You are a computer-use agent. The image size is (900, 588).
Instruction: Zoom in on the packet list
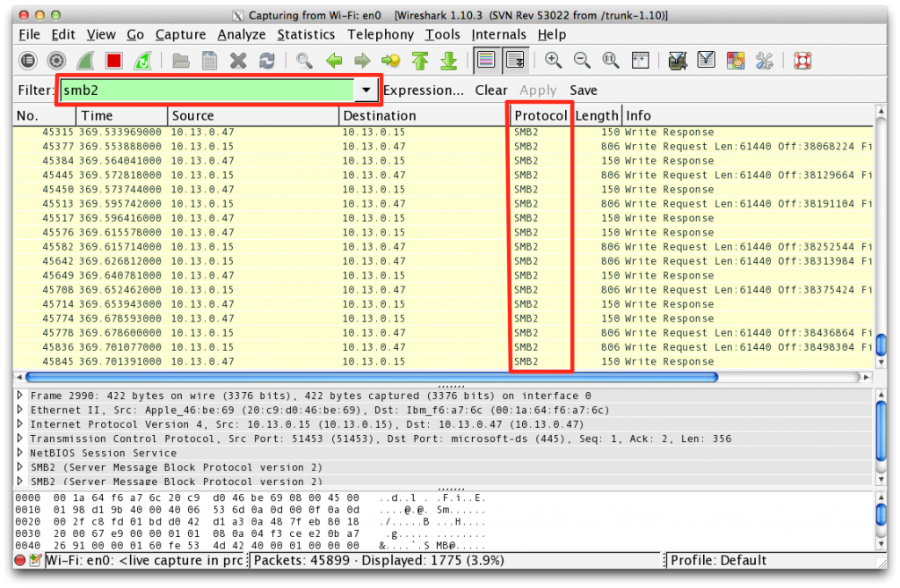click(550, 60)
